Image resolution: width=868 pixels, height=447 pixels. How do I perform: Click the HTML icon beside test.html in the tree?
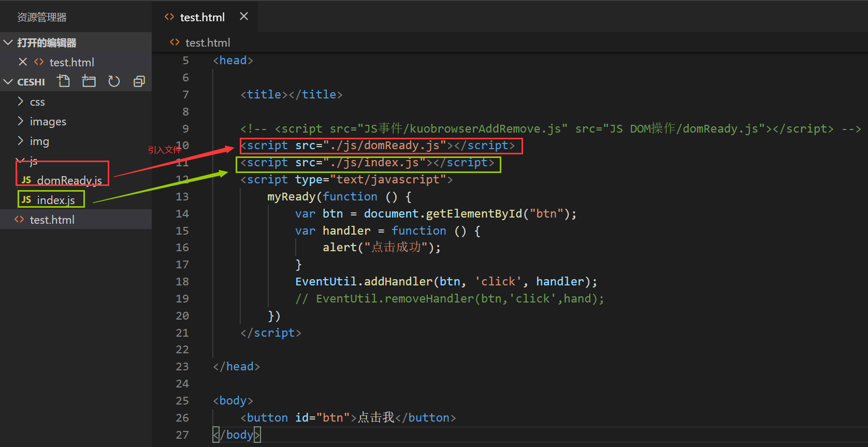pos(19,219)
